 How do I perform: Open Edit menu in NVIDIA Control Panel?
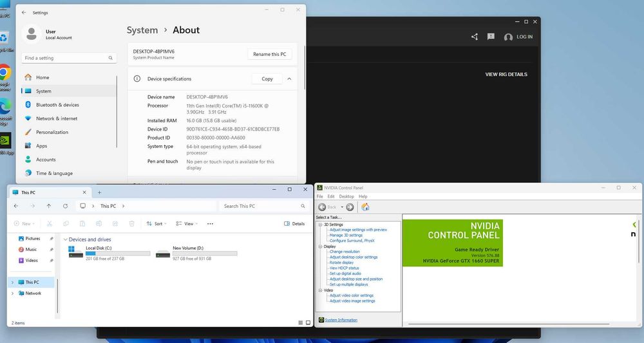click(x=331, y=196)
